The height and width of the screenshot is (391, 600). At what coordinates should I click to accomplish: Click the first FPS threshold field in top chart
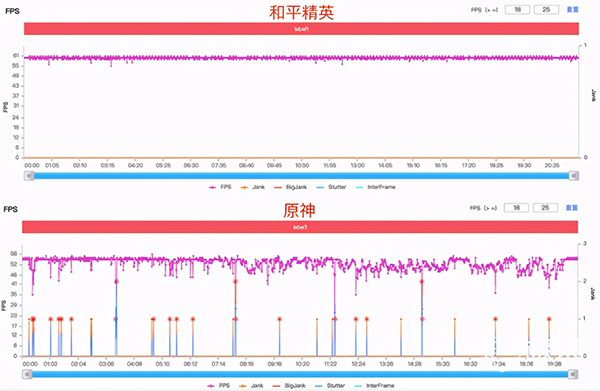[517, 10]
